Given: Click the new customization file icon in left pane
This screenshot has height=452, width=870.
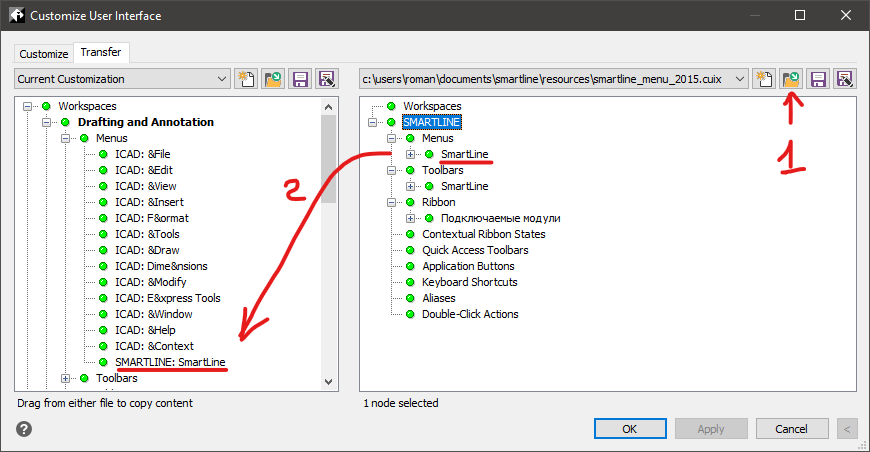Looking at the screenshot, I should pyautogui.click(x=246, y=79).
